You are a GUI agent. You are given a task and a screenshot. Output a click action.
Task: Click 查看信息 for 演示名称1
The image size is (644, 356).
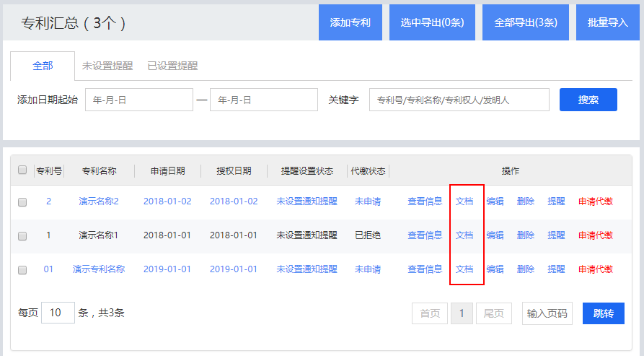click(425, 235)
